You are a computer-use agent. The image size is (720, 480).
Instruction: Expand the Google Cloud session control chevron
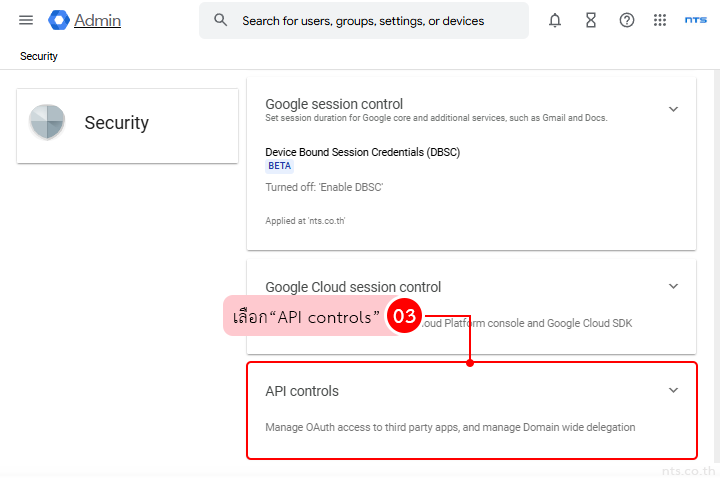(673, 286)
